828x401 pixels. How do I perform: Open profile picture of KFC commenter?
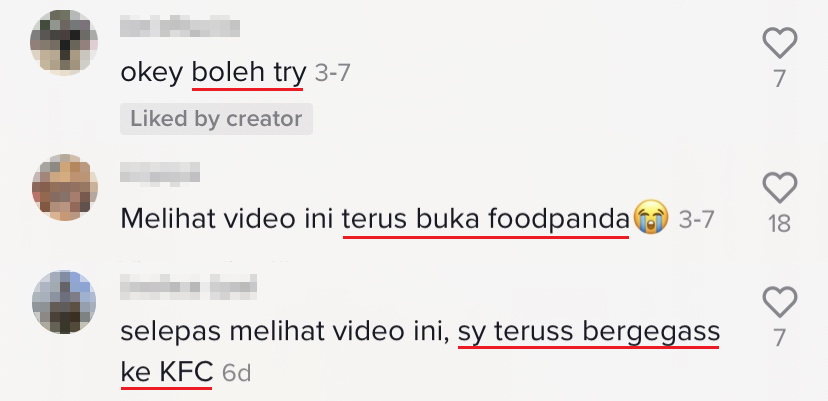[x=64, y=302]
